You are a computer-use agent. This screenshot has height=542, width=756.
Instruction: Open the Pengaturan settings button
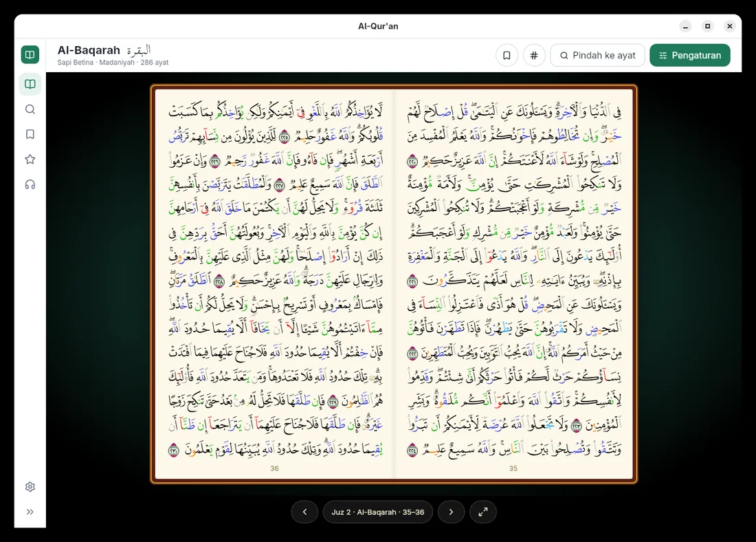690,55
